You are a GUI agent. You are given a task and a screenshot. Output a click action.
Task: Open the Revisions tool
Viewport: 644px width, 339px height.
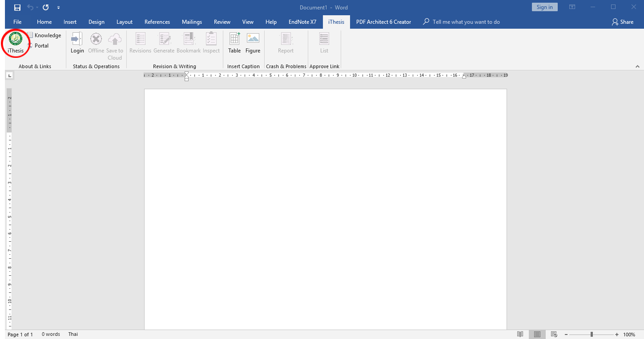point(140,43)
